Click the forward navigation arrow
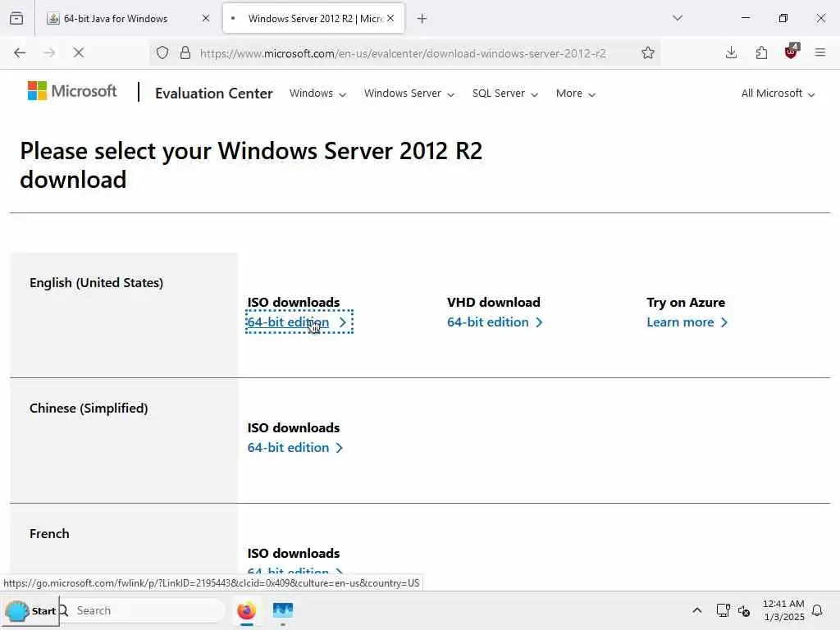 point(49,52)
